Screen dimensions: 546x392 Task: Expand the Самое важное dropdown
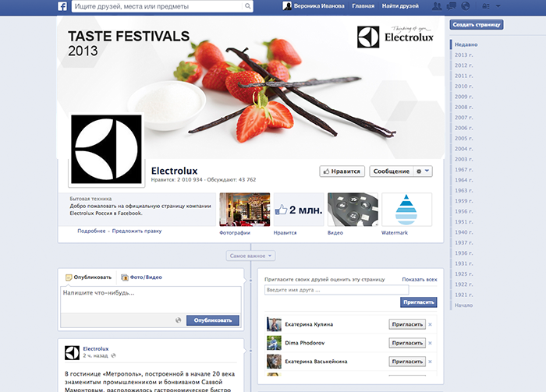[x=250, y=256]
